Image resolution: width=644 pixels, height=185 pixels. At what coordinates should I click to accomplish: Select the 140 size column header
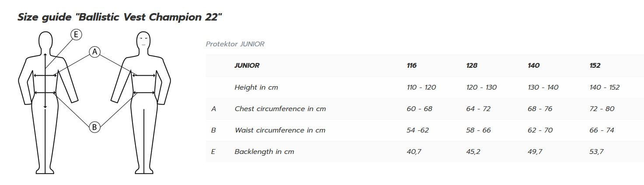click(x=533, y=66)
